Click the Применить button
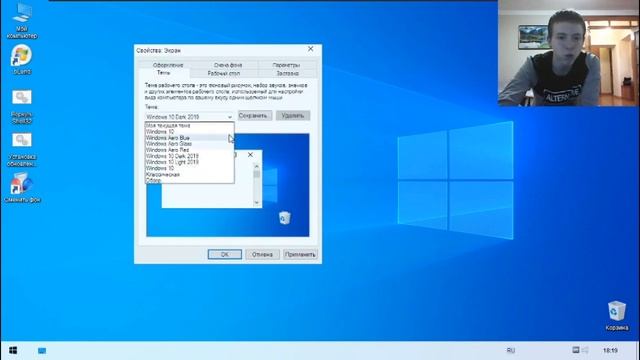 (300, 254)
